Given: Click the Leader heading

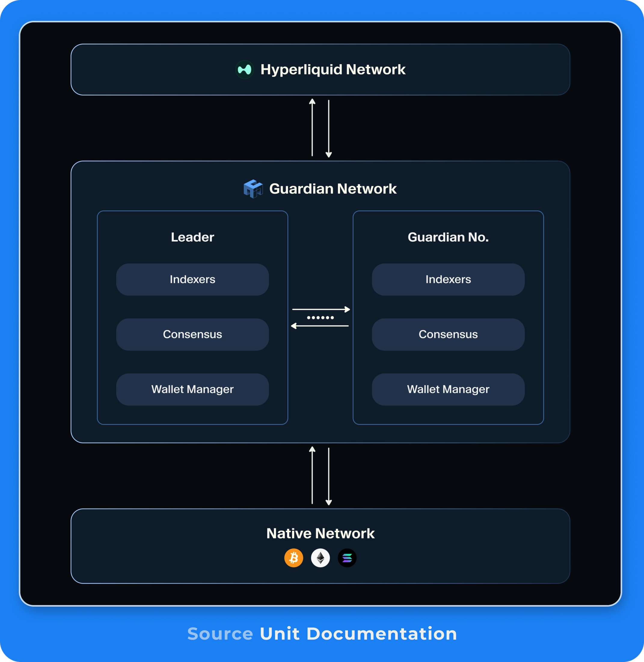Looking at the screenshot, I should (x=192, y=237).
